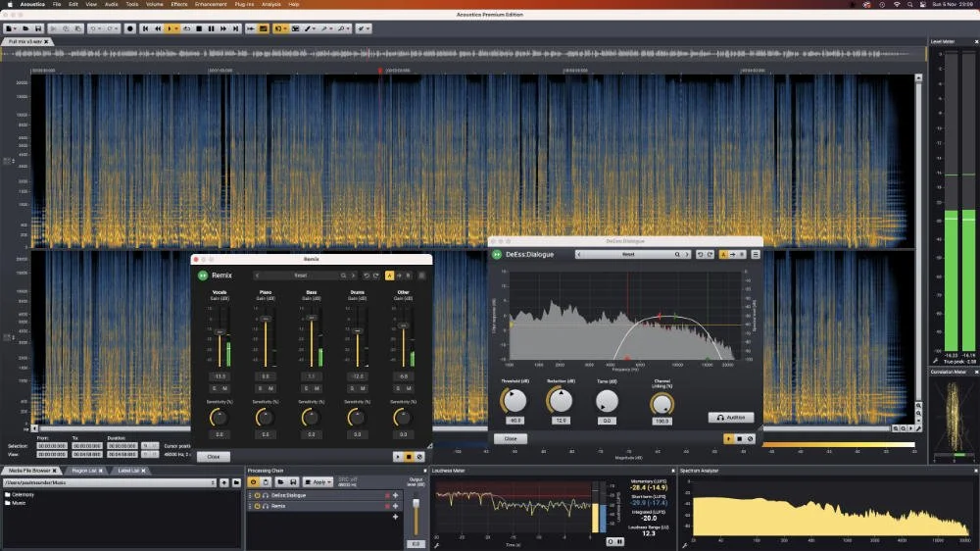The width and height of the screenshot is (980, 551).
Task: Adjust the Drums gain fader in Remix
Action: coord(357,330)
